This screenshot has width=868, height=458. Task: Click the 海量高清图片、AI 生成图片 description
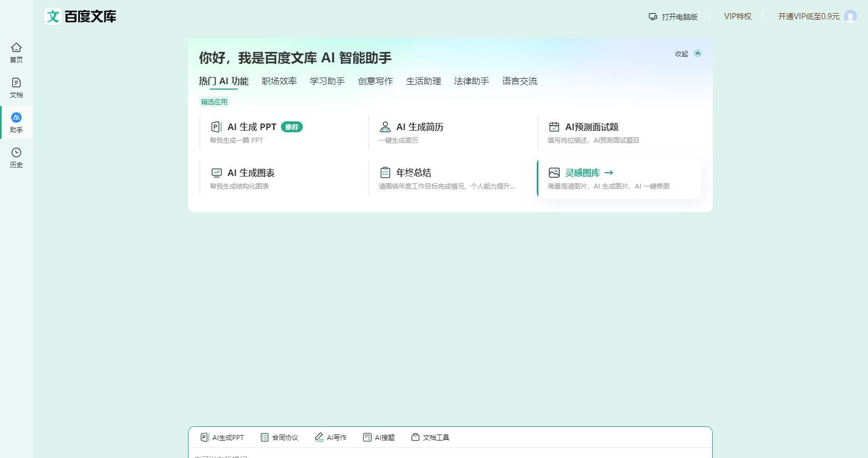608,186
